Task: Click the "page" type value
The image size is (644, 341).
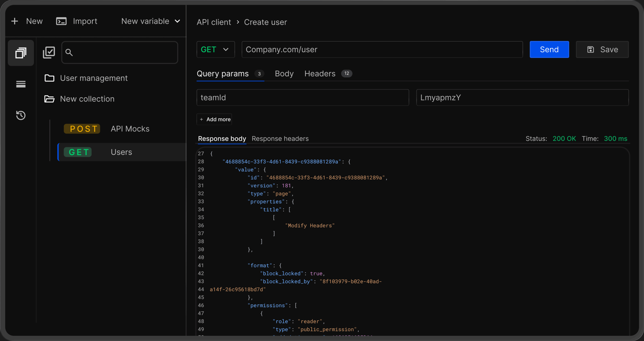Action: pos(282,194)
